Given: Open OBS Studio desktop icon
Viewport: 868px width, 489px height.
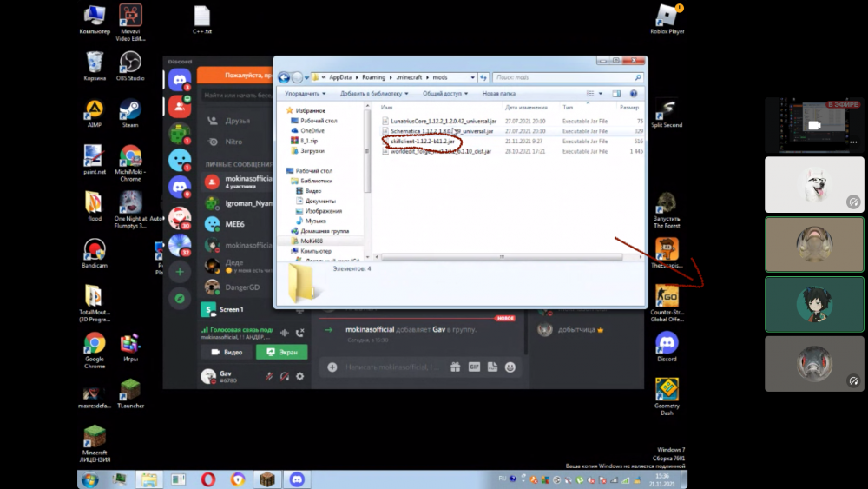Looking at the screenshot, I should [130, 66].
